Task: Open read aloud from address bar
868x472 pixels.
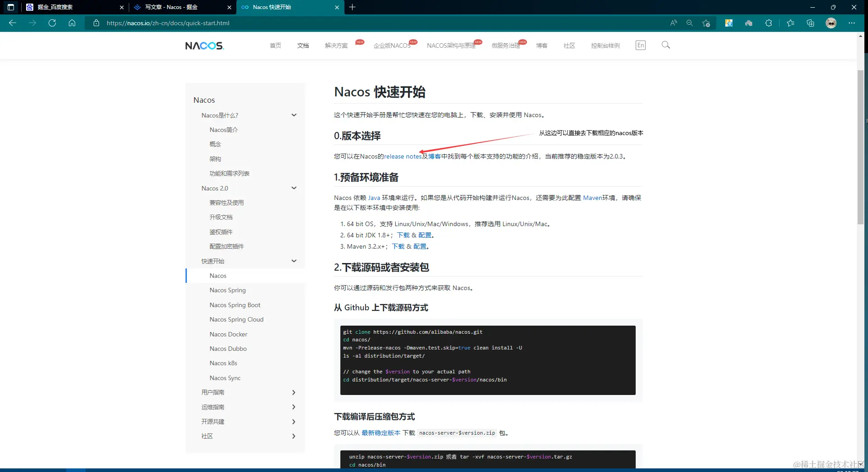Action: pos(674,23)
